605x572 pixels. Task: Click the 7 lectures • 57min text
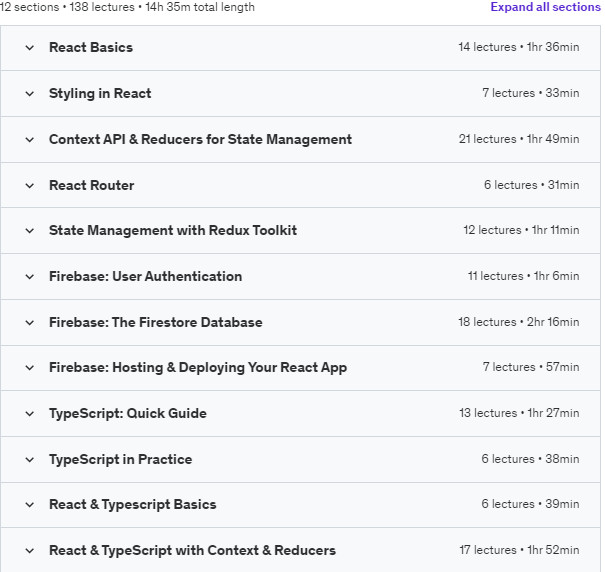tap(531, 367)
